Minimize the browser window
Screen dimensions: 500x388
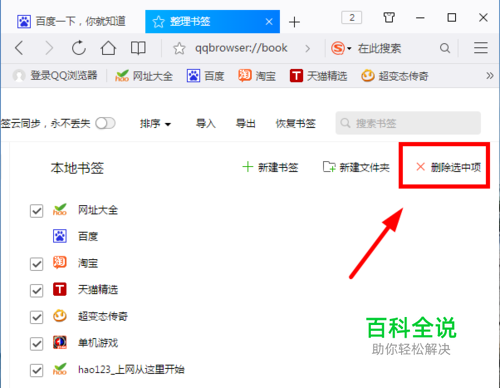(x=420, y=17)
